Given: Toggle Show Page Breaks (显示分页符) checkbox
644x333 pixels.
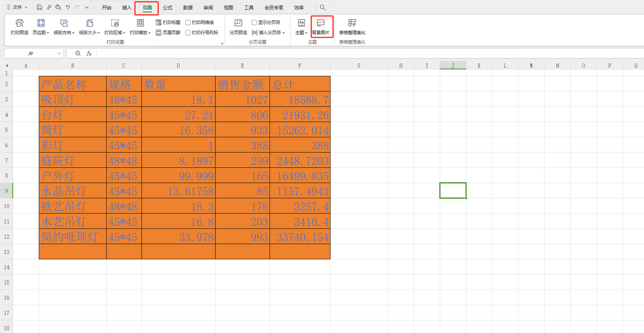Looking at the screenshot, I should [x=254, y=23].
